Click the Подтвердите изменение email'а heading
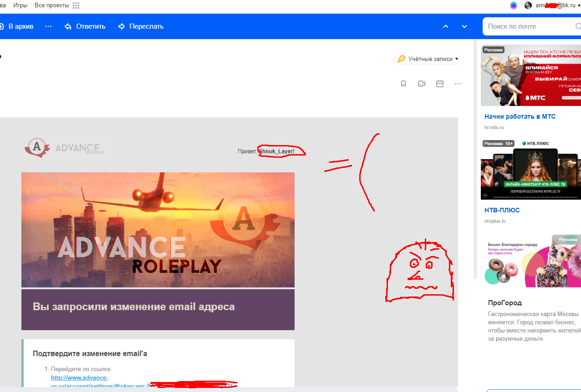This screenshot has width=581, height=392. (x=90, y=353)
